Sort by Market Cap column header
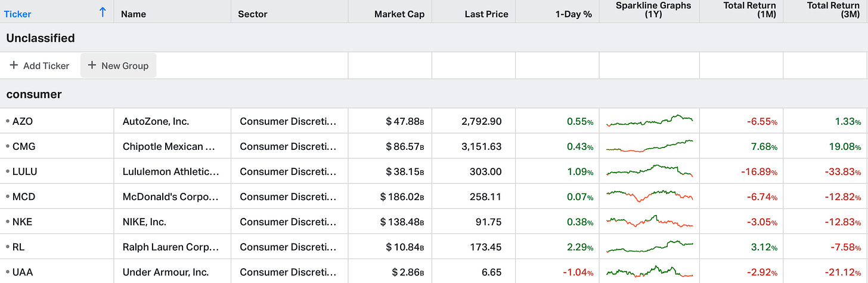The width and height of the screenshot is (868, 283). point(399,14)
